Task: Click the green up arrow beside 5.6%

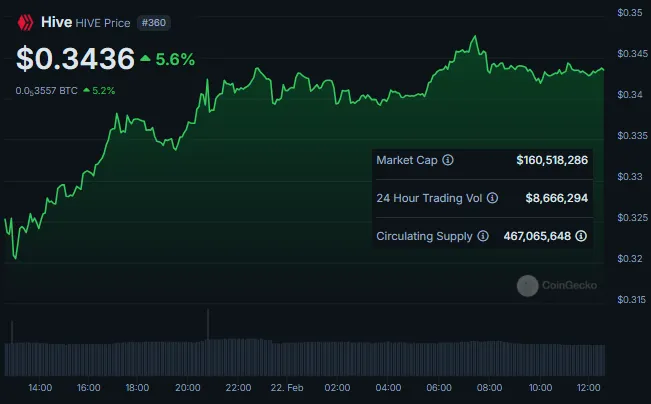Action: [145, 59]
